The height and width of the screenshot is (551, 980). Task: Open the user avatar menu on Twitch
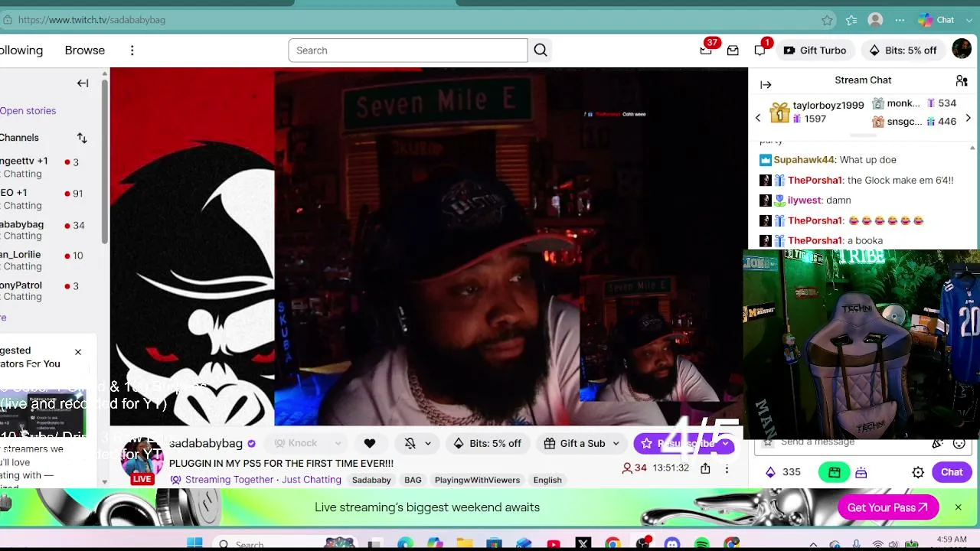[962, 50]
